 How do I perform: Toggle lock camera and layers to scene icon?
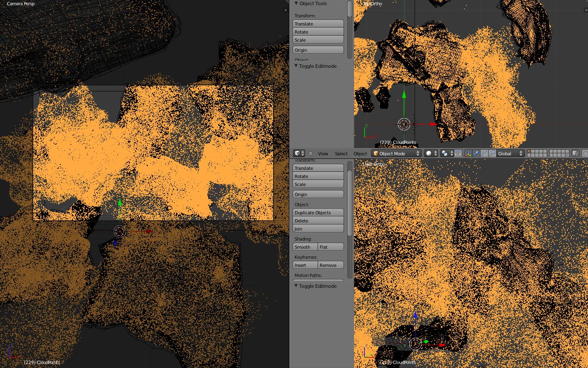(575, 154)
